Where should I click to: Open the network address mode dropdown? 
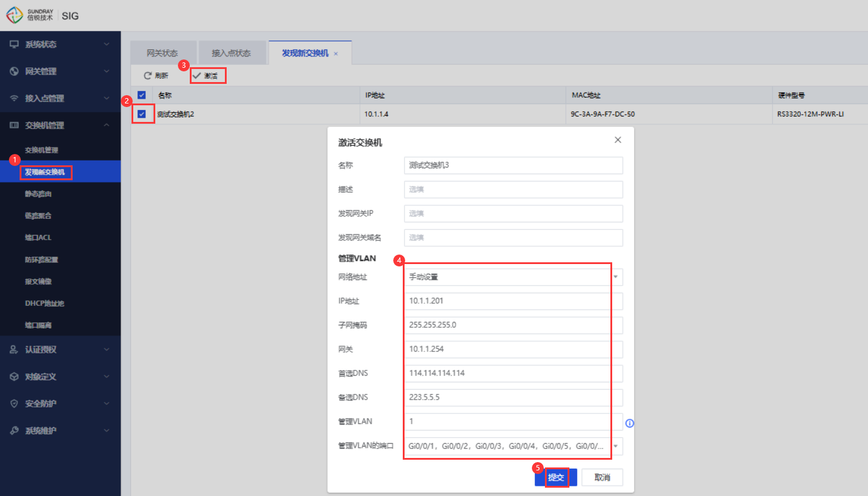click(x=616, y=277)
